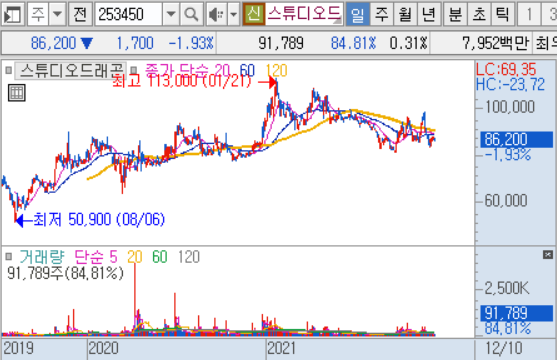
Task: Click LC:69.35 indicator text
Action: tap(506, 69)
